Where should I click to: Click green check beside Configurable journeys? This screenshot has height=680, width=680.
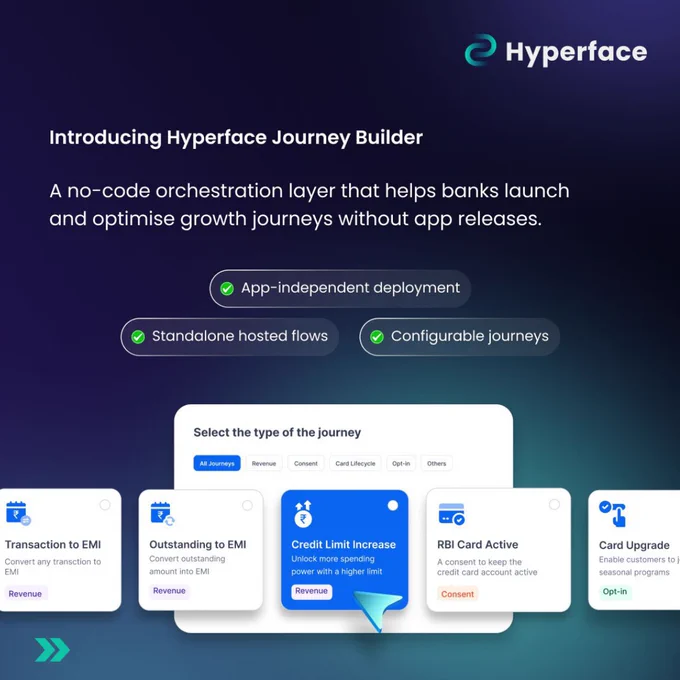[377, 337]
